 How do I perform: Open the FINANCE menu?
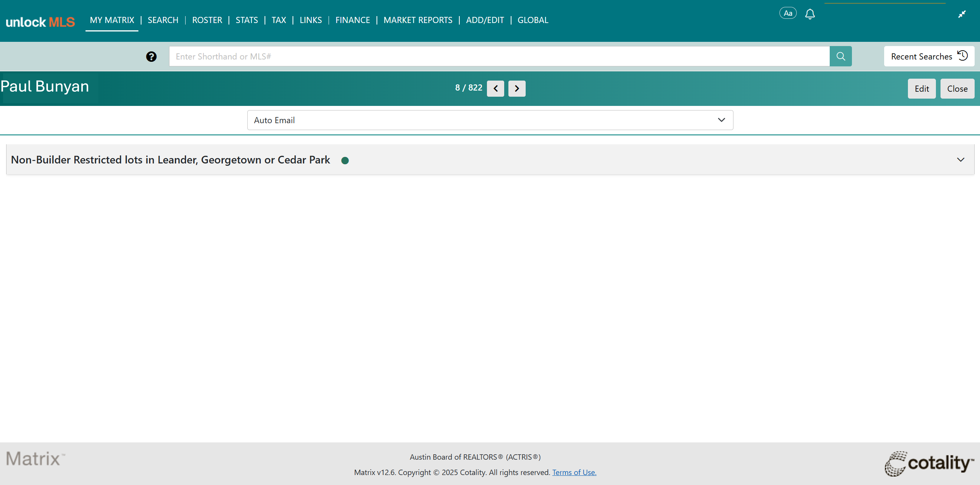[x=353, y=20]
